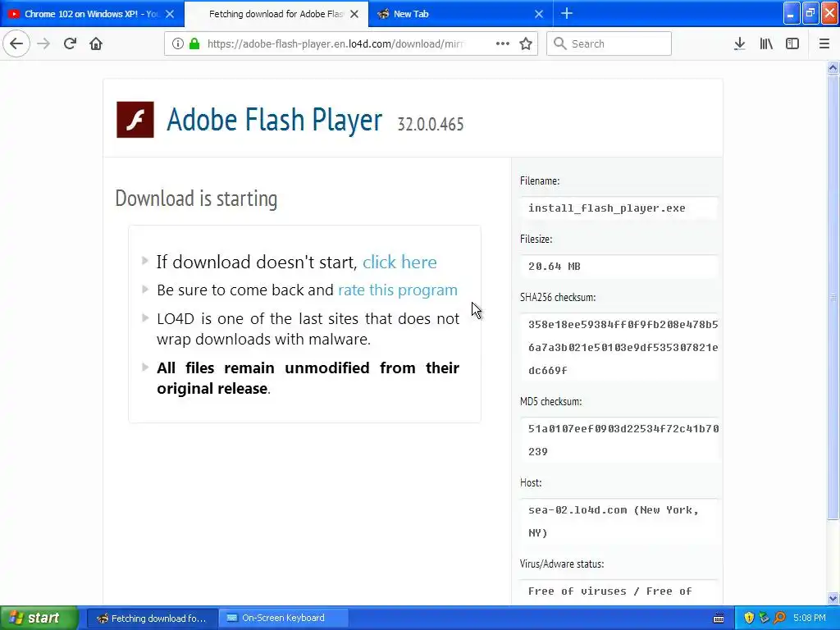The height and width of the screenshot is (630, 840).
Task: Click the Free of viruses status text
Action: pos(610,591)
